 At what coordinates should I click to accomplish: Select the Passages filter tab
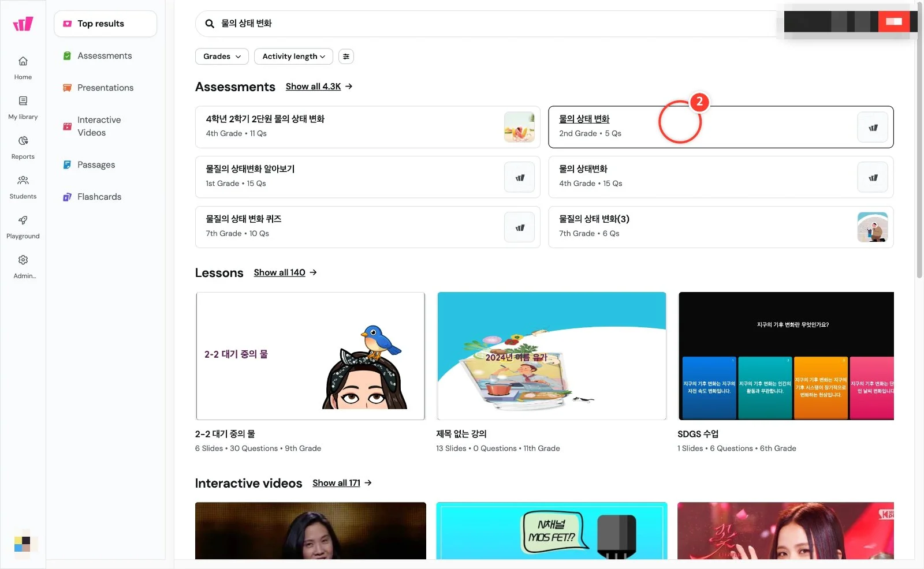106,165
